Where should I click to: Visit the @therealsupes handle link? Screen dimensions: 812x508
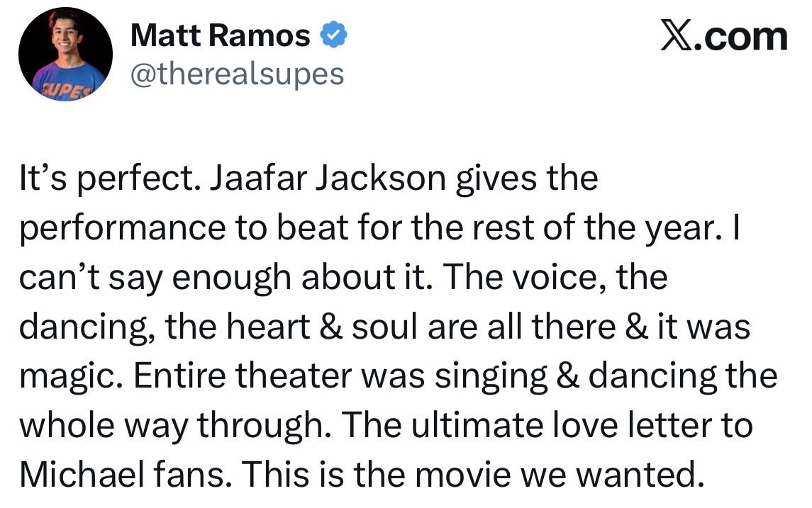[237, 74]
